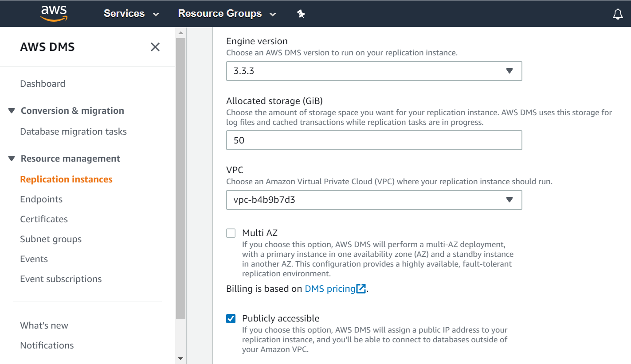Go to Database migration tasks
631x364 pixels.
(73, 132)
